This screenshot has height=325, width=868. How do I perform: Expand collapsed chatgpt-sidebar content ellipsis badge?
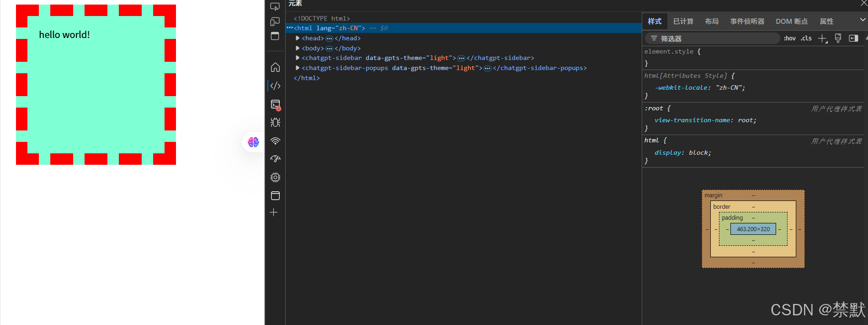(x=461, y=58)
